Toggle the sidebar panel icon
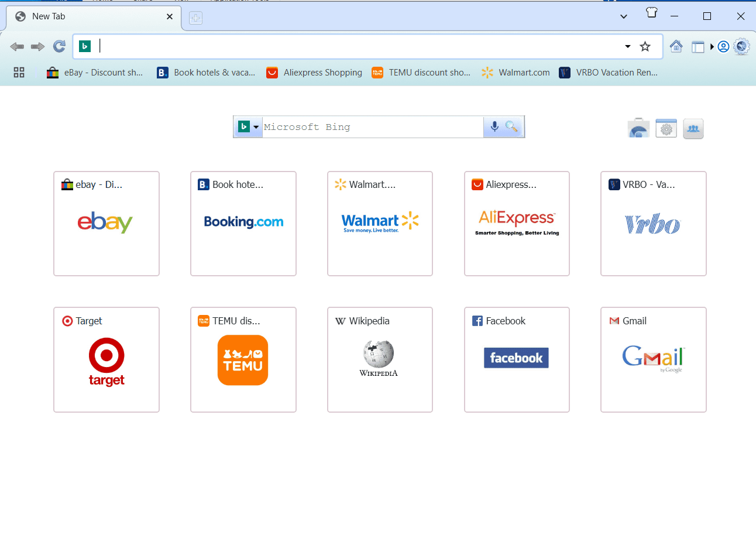The height and width of the screenshot is (545, 756). pos(697,47)
